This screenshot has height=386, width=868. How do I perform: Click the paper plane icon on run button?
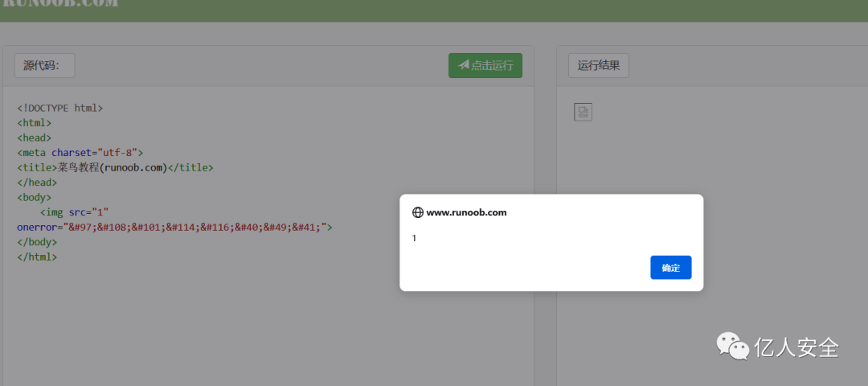464,65
